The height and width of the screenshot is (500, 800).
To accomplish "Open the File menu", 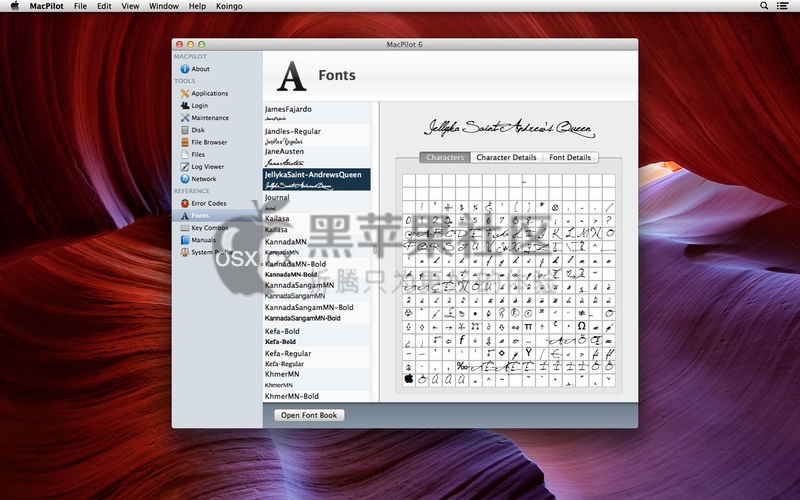I will tap(80, 6).
